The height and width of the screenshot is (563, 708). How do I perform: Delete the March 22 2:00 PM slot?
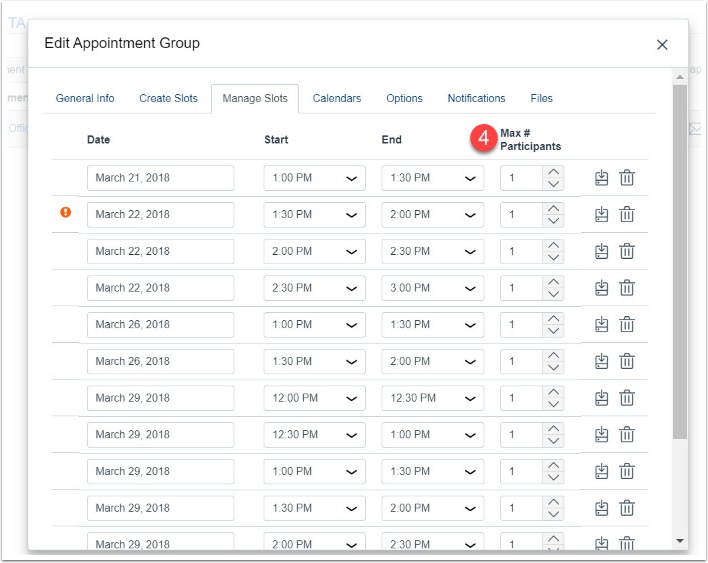(627, 251)
